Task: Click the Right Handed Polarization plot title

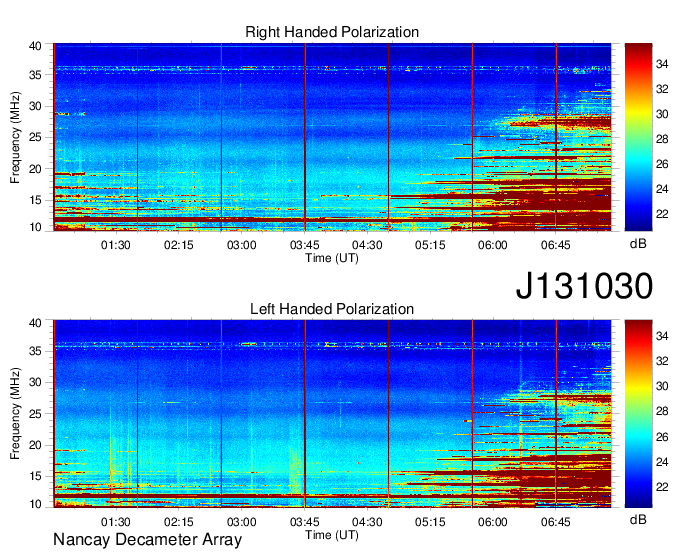Action: [332, 32]
